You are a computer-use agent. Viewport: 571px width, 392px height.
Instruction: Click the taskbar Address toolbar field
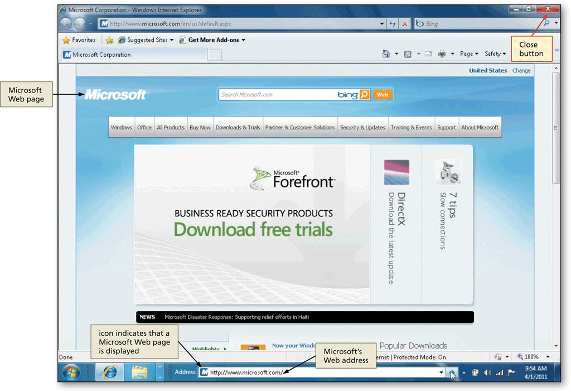pos(318,372)
